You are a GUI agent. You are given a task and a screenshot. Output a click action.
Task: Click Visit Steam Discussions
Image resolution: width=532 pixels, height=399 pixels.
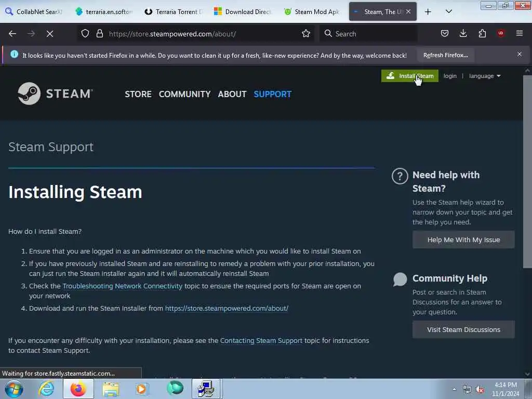(x=463, y=329)
